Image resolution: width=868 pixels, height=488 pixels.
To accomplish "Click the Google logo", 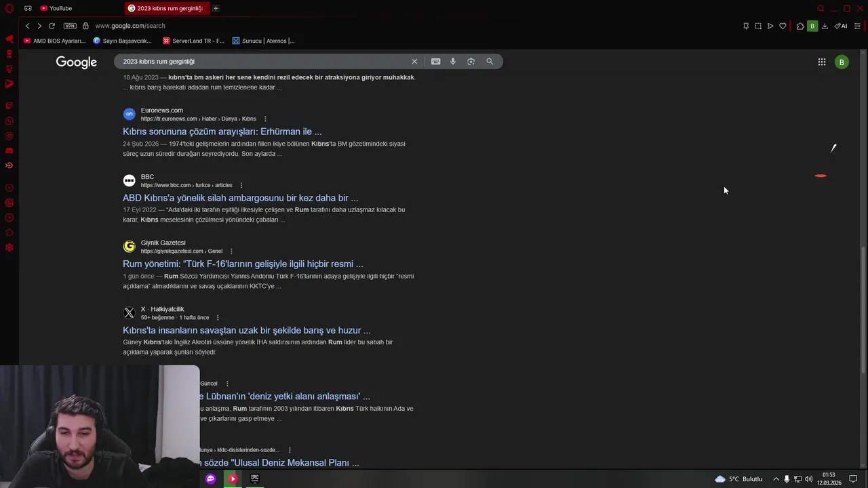I will [x=76, y=62].
